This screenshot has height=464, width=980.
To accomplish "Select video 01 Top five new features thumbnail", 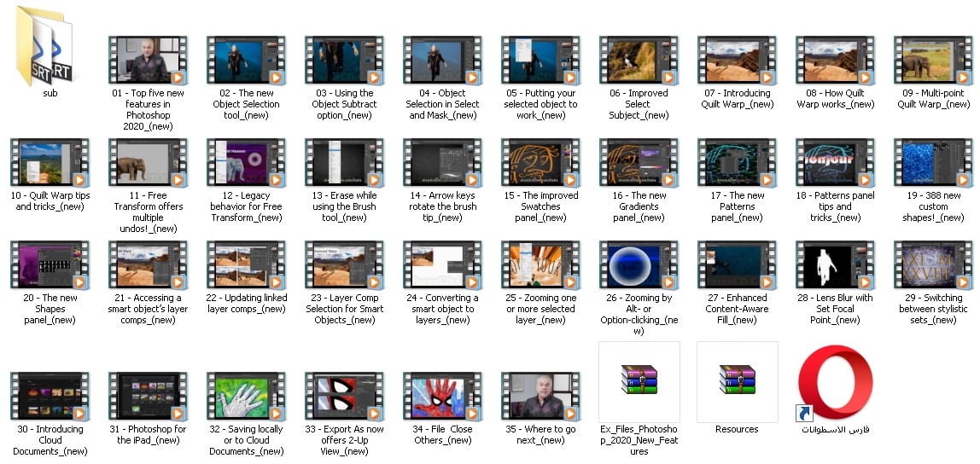I will [x=149, y=60].
